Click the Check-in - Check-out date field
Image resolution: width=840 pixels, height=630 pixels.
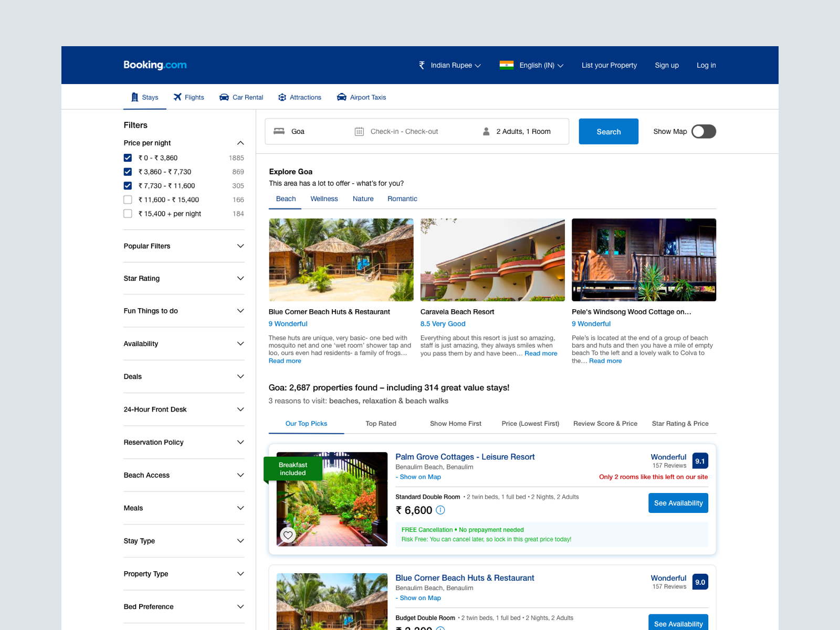pyautogui.click(x=404, y=131)
